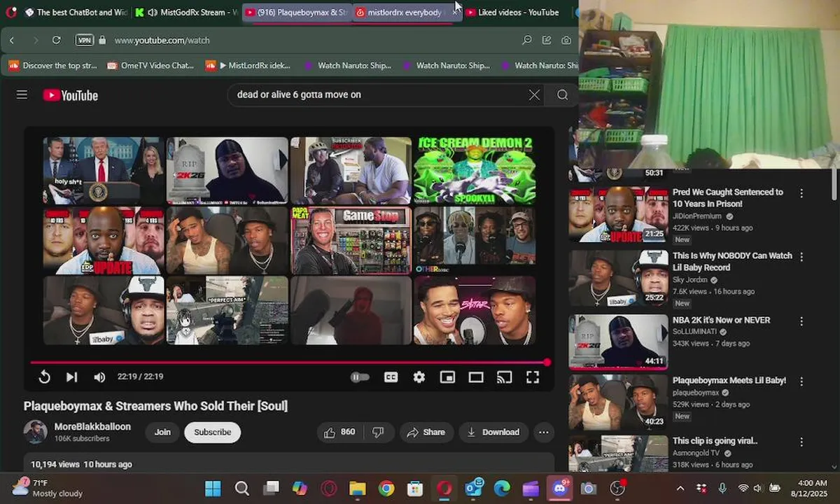Open Discord from the taskbar
The width and height of the screenshot is (840, 504).
point(559,488)
